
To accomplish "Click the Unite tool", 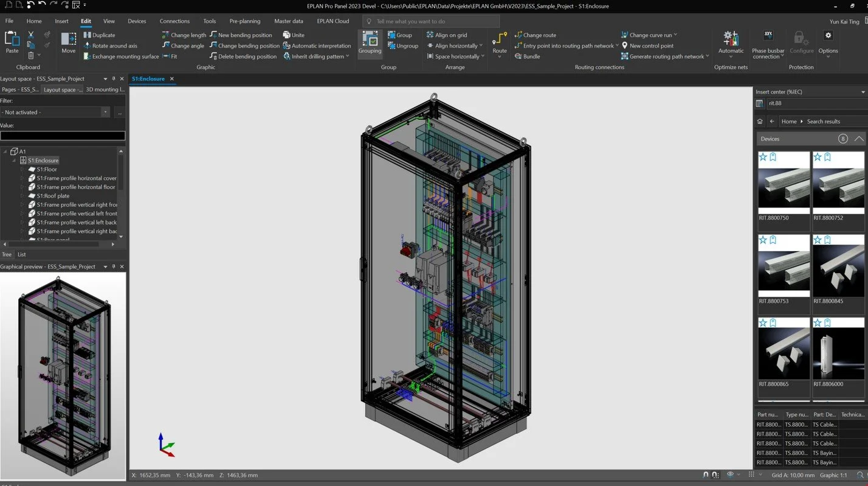I will (x=294, y=35).
